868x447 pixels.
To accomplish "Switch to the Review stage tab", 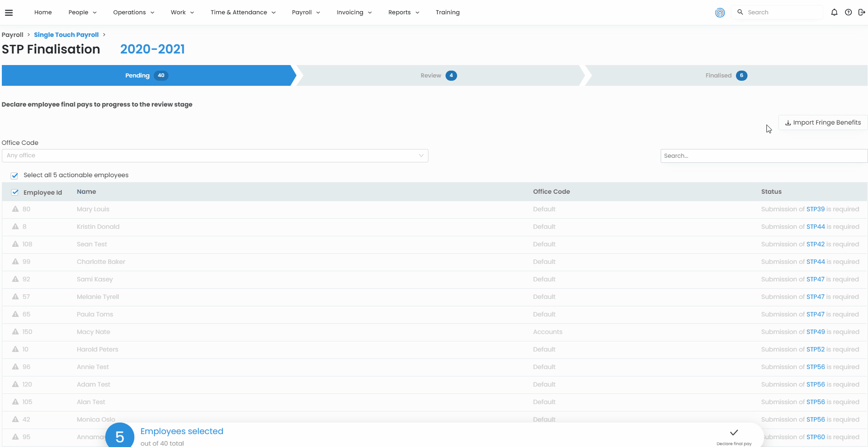I will (438, 76).
